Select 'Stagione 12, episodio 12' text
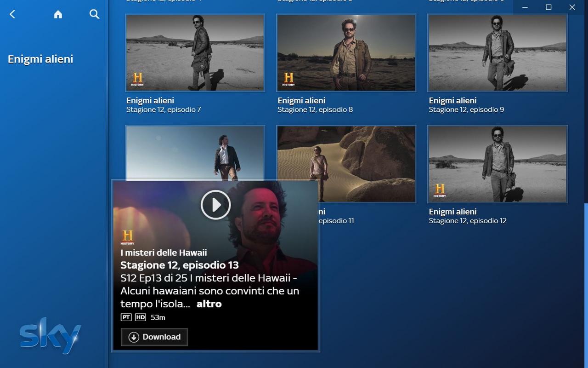 [468, 221]
